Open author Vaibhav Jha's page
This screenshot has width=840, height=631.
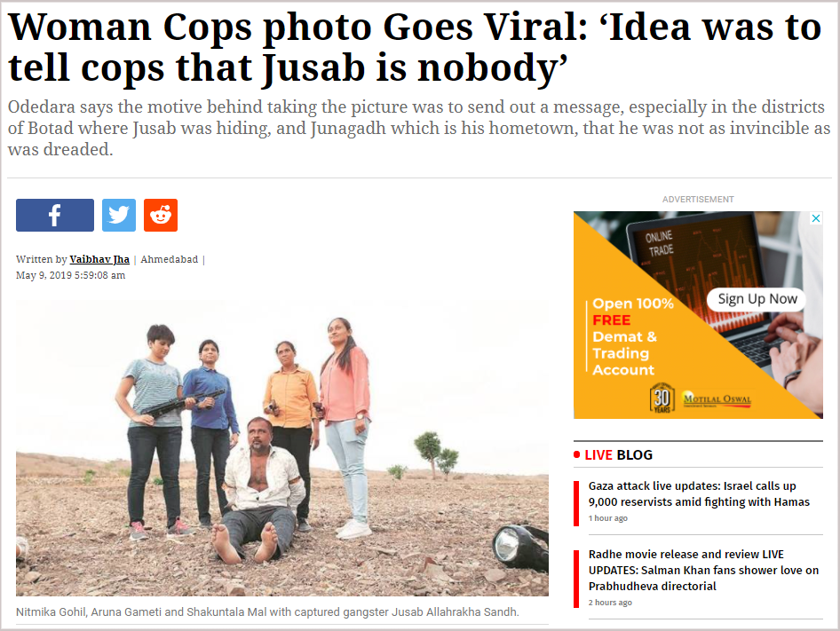click(x=99, y=259)
